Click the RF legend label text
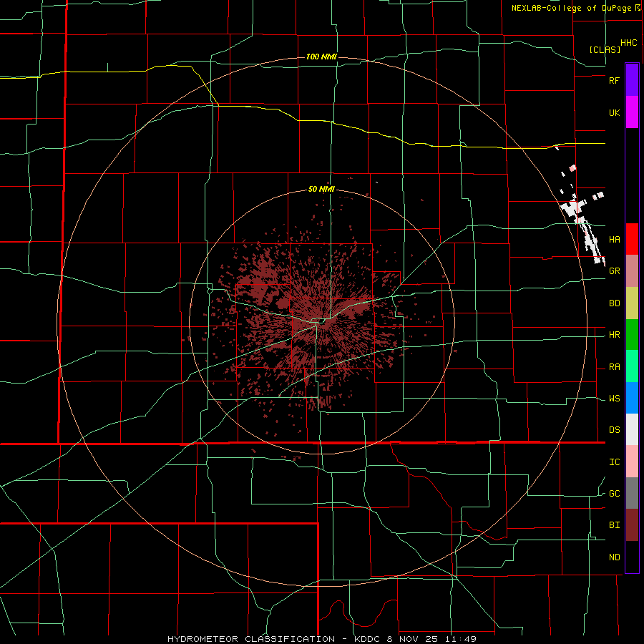644x644 pixels. pyautogui.click(x=615, y=80)
